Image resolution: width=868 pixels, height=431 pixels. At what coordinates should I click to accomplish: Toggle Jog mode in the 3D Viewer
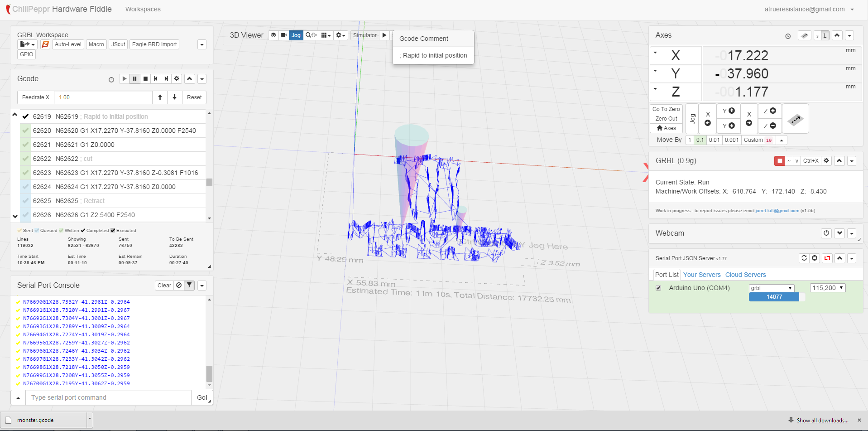[296, 35]
